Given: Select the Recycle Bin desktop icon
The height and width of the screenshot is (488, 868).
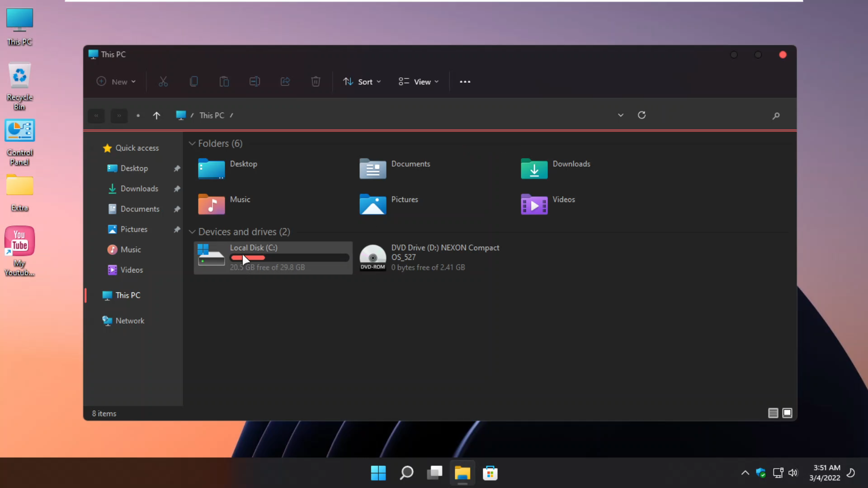Looking at the screenshot, I should (x=19, y=87).
